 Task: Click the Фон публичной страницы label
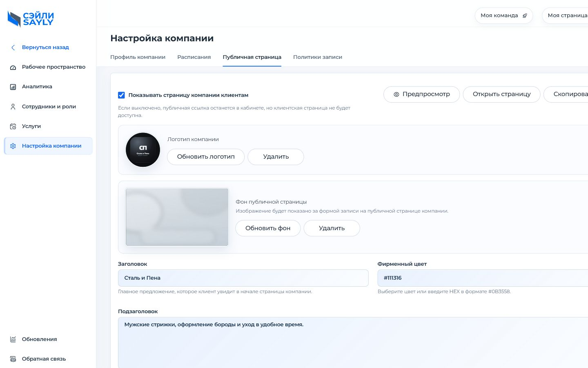(x=271, y=202)
